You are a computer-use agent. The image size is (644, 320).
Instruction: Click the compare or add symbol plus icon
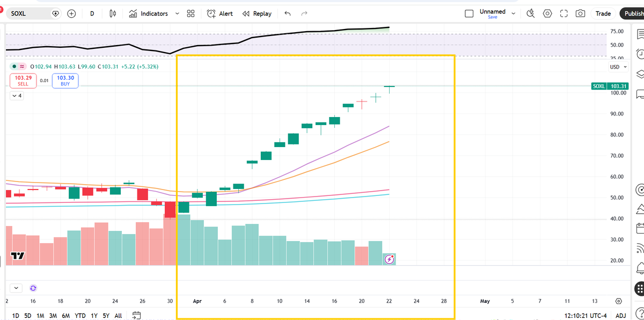click(71, 13)
